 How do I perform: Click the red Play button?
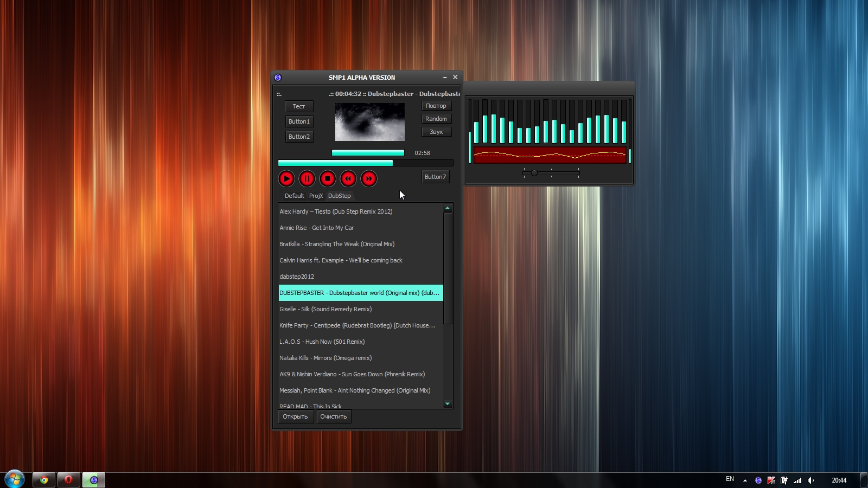point(286,178)
